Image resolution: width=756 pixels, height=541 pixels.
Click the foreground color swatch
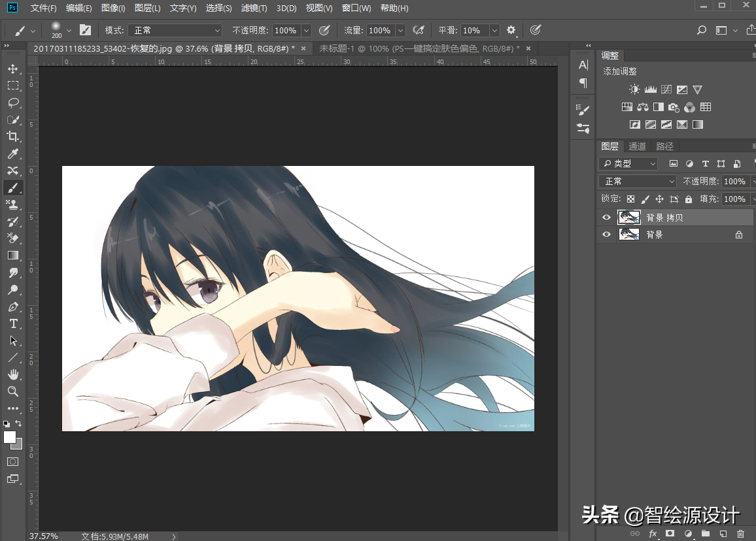(10, 437)
